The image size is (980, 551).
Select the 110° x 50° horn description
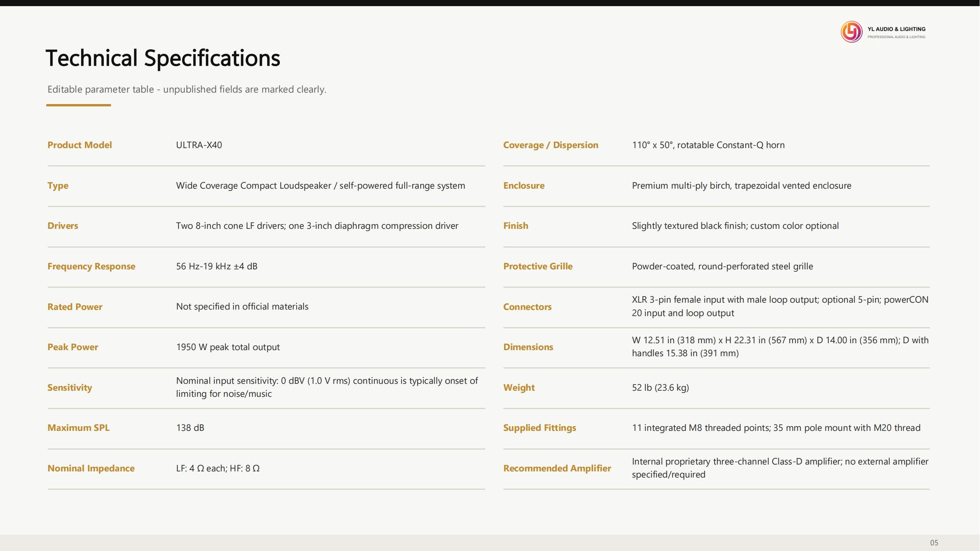pos(708,145)
